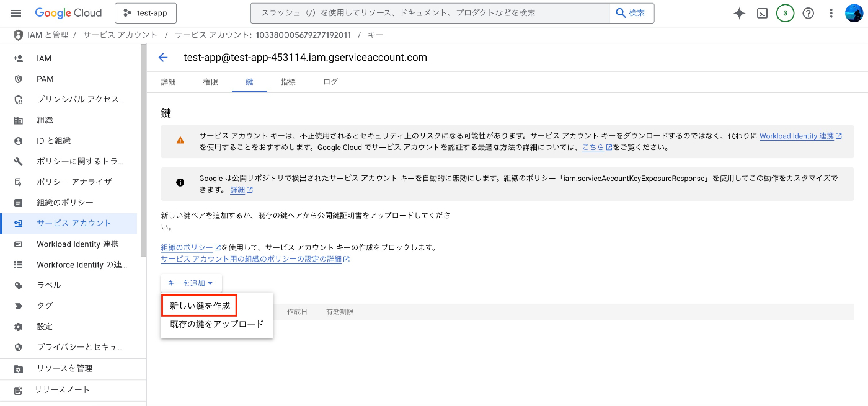Click the ID と組織 sidebar person icon
Viewport: 868px width, 406px height.
pyautogui.click(x=18, y=141)
